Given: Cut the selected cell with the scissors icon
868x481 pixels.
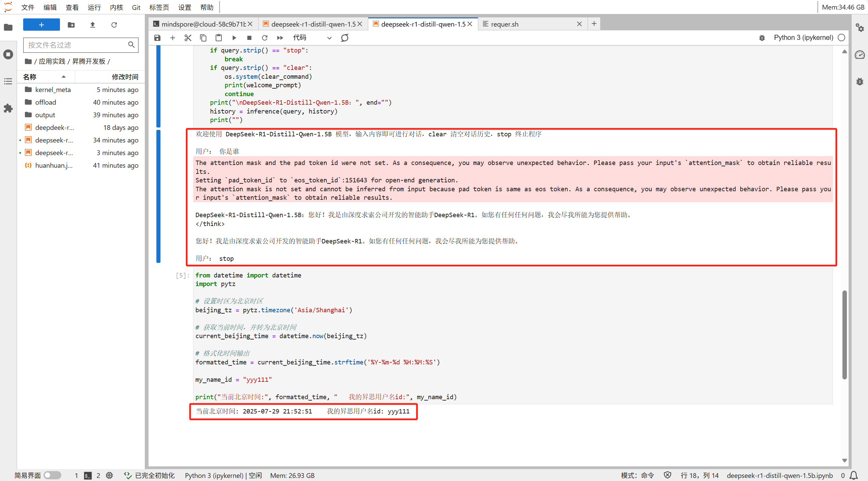Looking at the screenshot, I should pos(188,38).
